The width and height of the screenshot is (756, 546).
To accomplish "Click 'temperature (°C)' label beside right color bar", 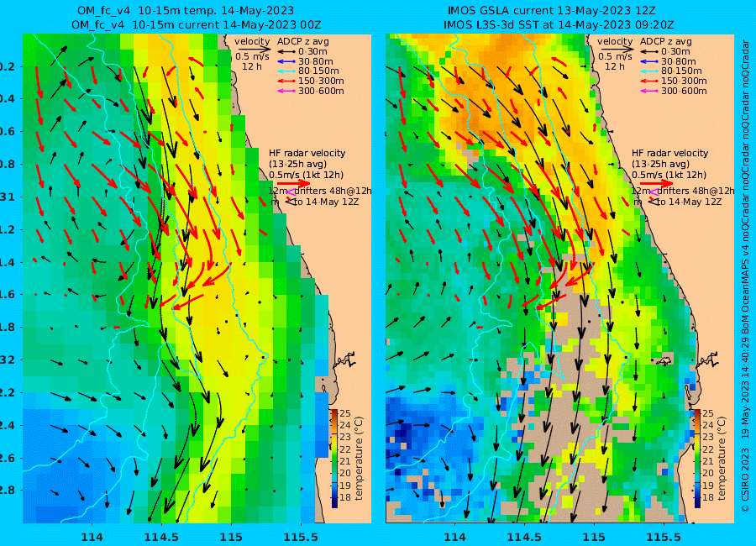I will point(722,459).
